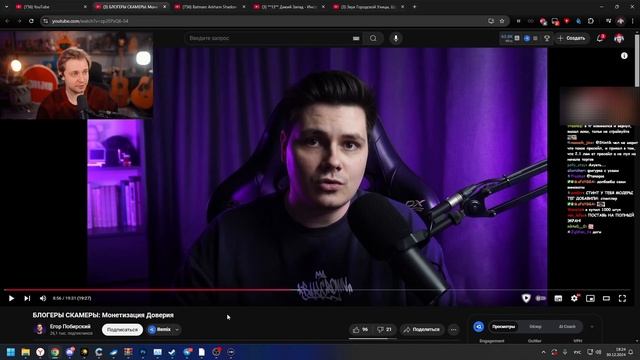Click the browser address bar URL

click(90, 21)
